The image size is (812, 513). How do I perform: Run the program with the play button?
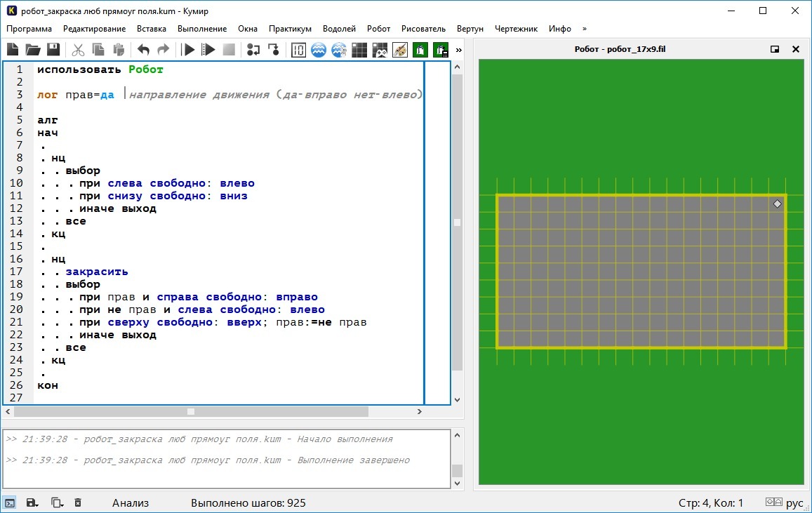[x=188, y=50]
